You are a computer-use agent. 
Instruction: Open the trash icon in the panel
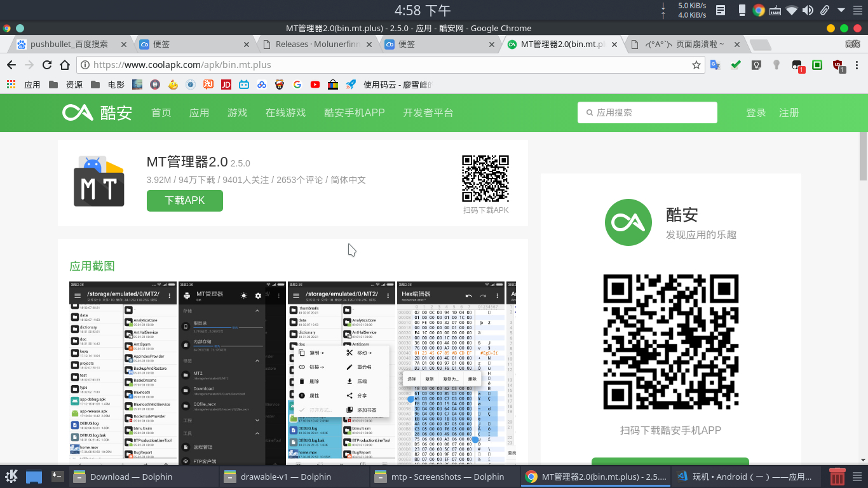[837, 477]
